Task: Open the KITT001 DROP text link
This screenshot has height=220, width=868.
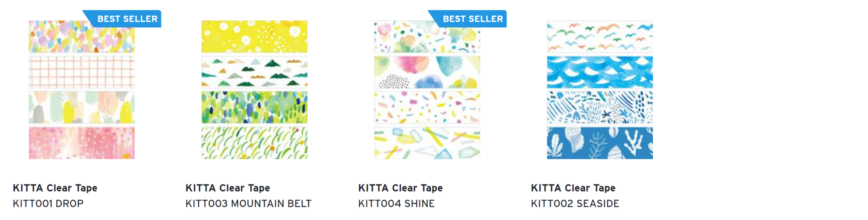Action: (48, 203)
